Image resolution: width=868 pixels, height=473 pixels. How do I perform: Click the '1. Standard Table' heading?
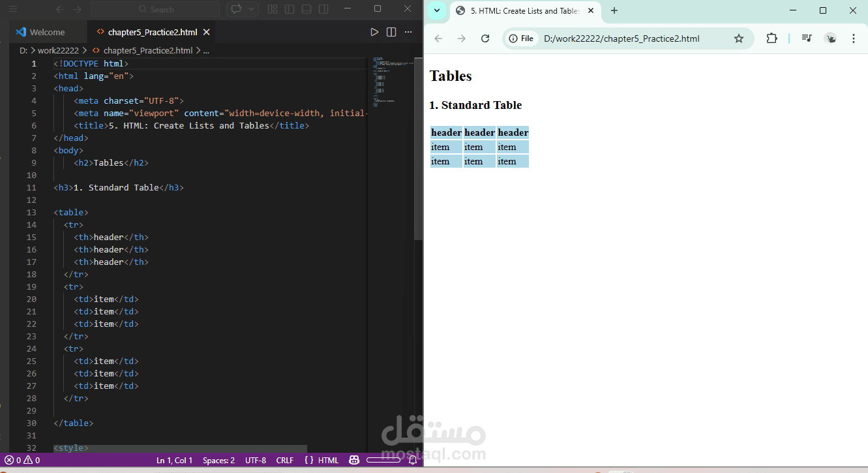click(475, 105)
